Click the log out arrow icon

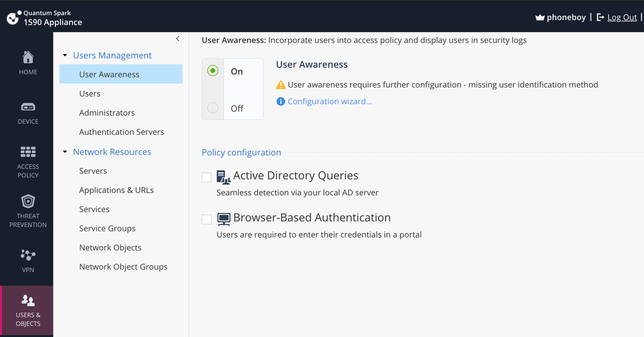(x=600, y=17)
